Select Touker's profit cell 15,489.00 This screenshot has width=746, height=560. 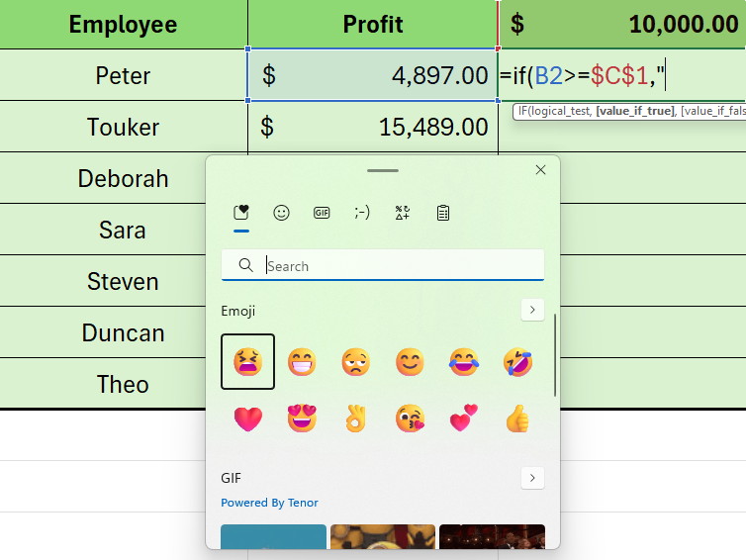373,127
